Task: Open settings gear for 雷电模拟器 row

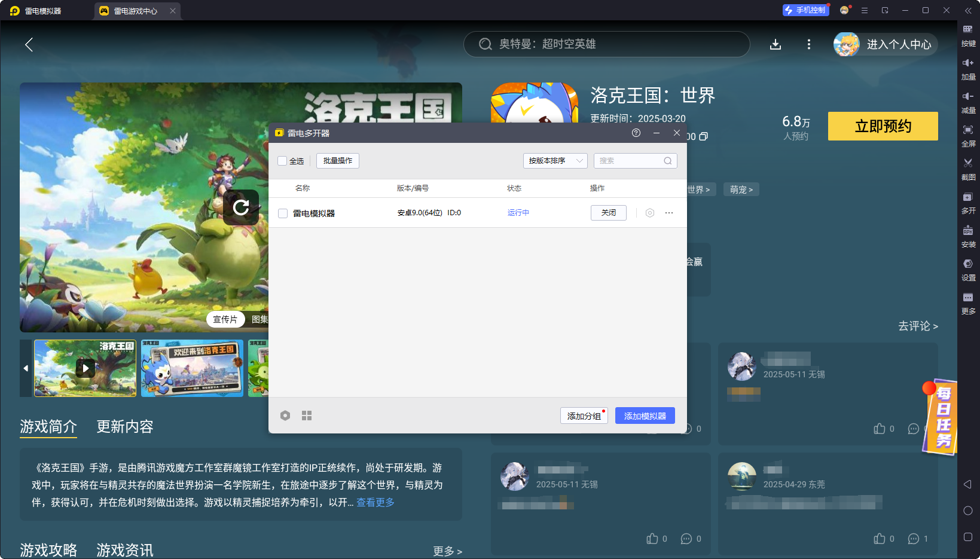Action: 650,213
